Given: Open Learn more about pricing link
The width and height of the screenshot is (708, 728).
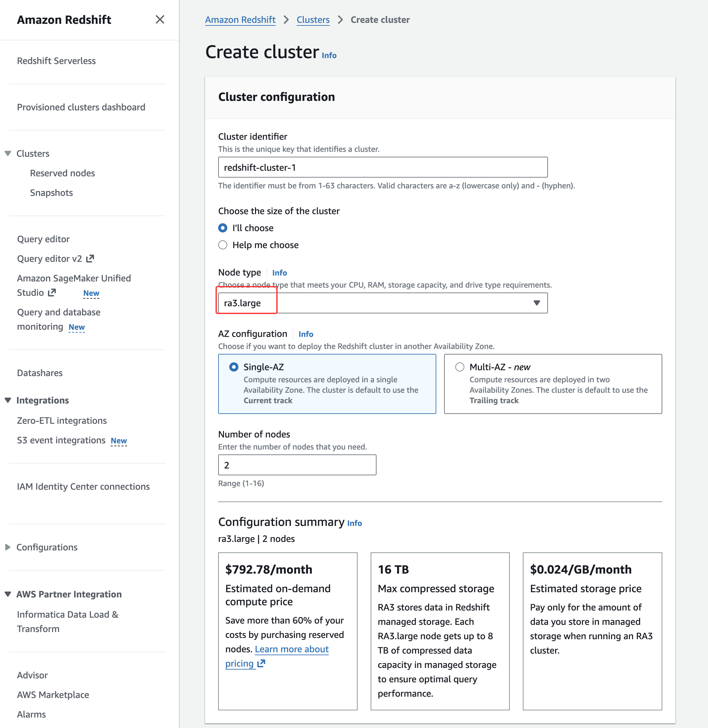Looking at the screenshot, I should [x=292, y=649].
